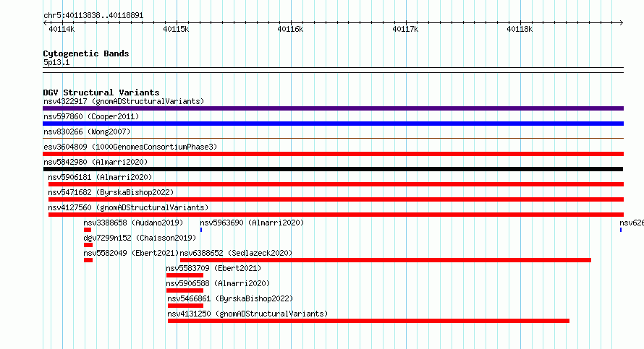Click small red dgv7299n152 variant block
This screenshot has height=349, width=644.
pyautogui.click(x=88, y=245)
